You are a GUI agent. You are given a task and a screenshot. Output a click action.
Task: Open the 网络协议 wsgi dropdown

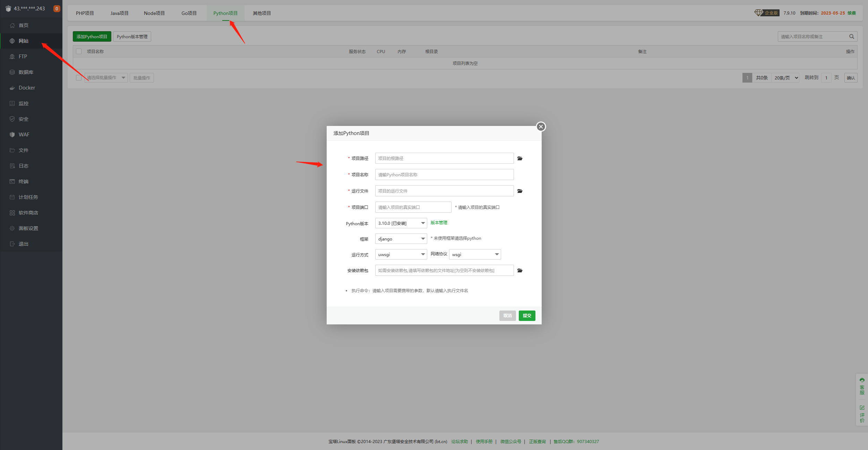[x=475, y=254]
